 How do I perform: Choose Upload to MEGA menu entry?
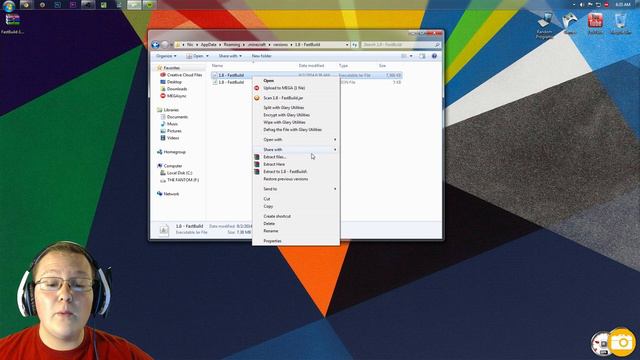click(296, 88)
